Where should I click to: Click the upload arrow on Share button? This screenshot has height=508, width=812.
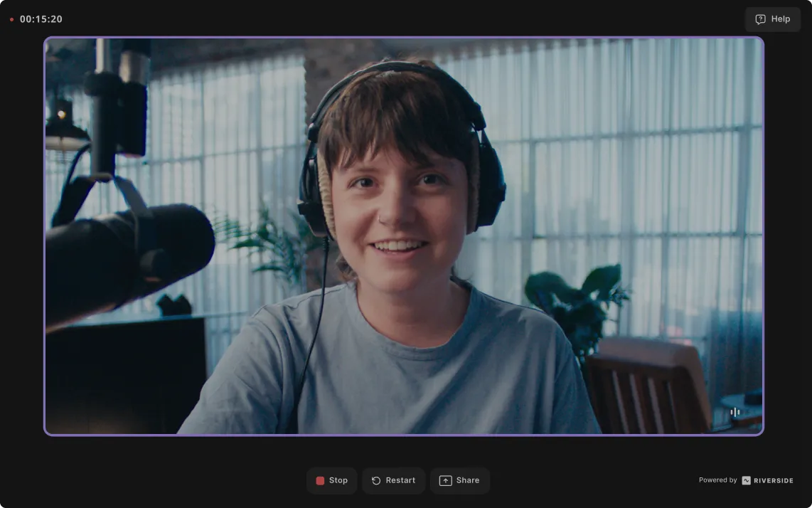click(x=445, y=480)
